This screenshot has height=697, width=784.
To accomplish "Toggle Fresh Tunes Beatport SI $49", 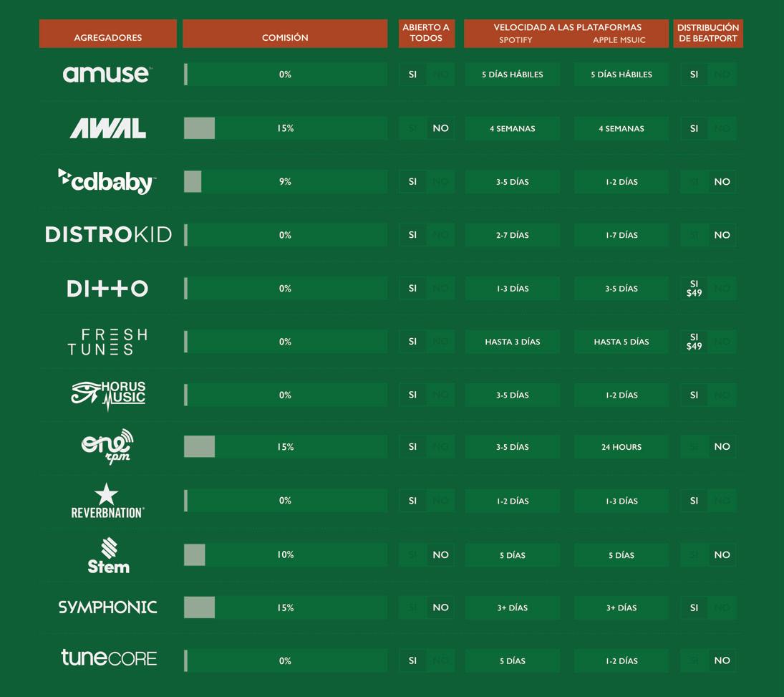I will [x=694, y=342].
